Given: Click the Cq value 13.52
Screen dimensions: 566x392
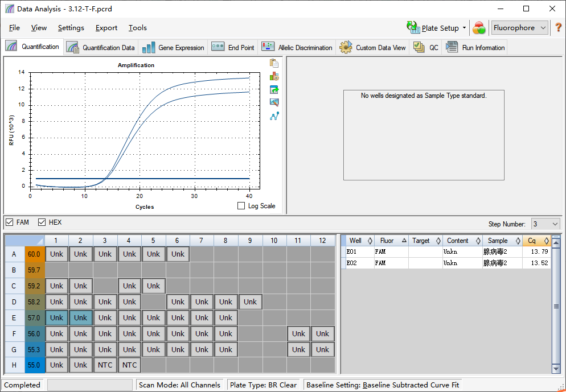Looking at the screenshot, I should (539, 263).
